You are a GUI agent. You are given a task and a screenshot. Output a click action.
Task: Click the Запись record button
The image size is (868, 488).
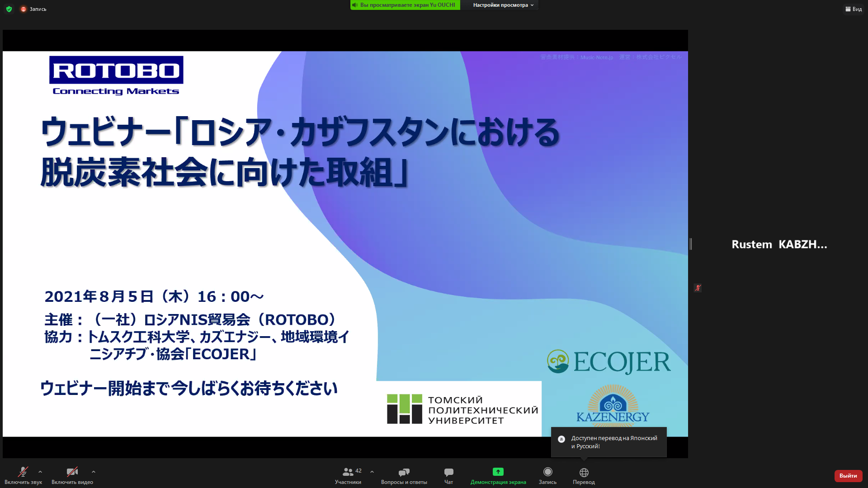tap(547, 475)
